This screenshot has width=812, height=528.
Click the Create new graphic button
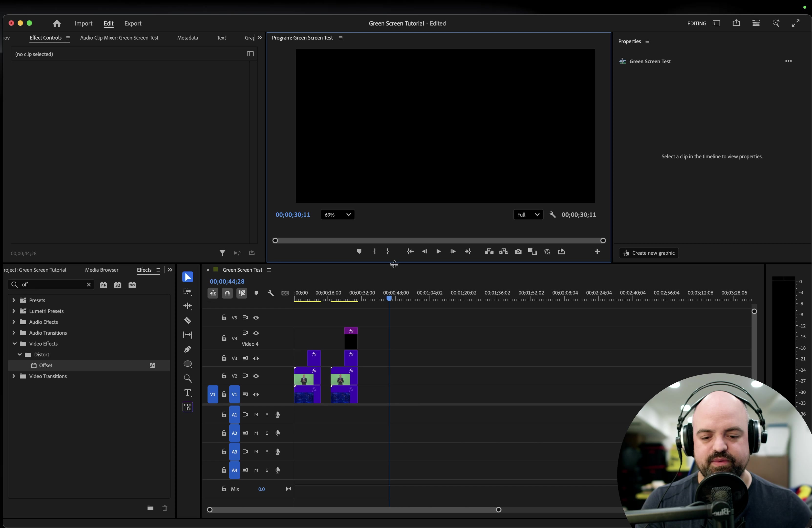tap(649, 253)
